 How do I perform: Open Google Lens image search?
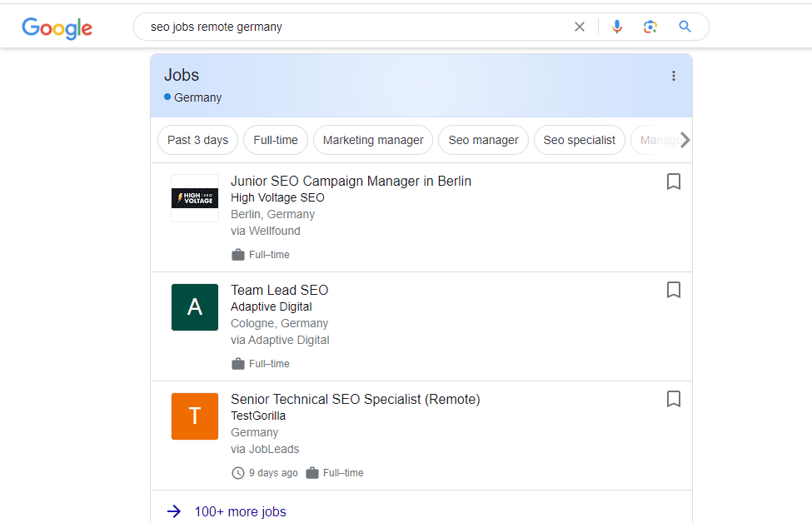[650, 27]
